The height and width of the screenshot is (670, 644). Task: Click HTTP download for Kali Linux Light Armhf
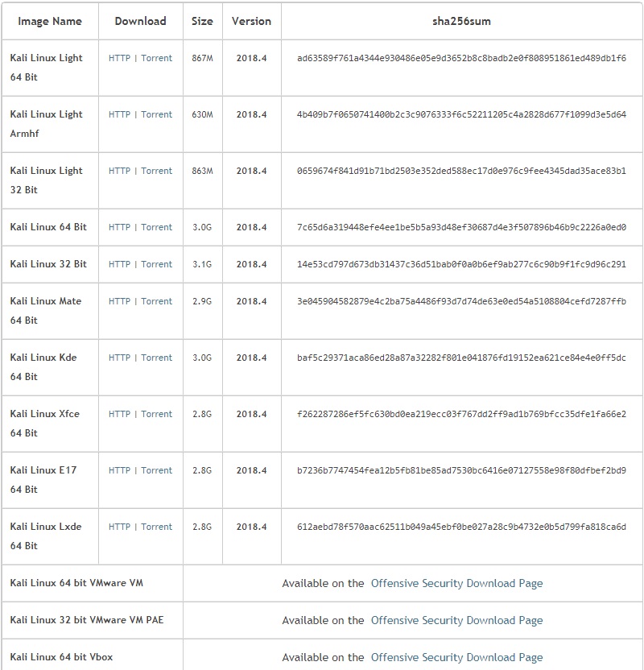(119, 114)
